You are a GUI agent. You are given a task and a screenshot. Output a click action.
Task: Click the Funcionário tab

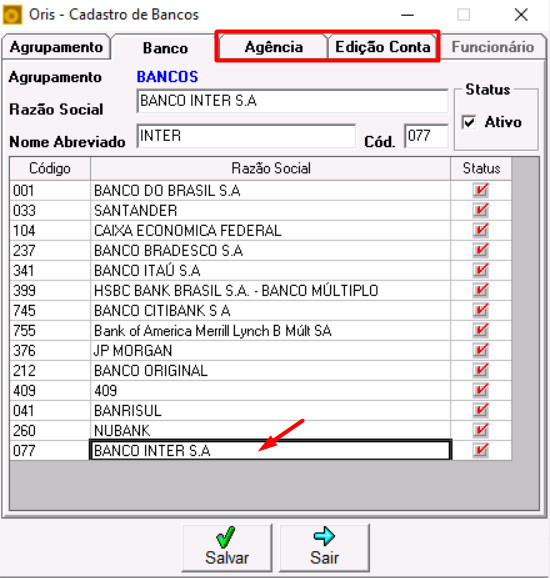[492, 47]
